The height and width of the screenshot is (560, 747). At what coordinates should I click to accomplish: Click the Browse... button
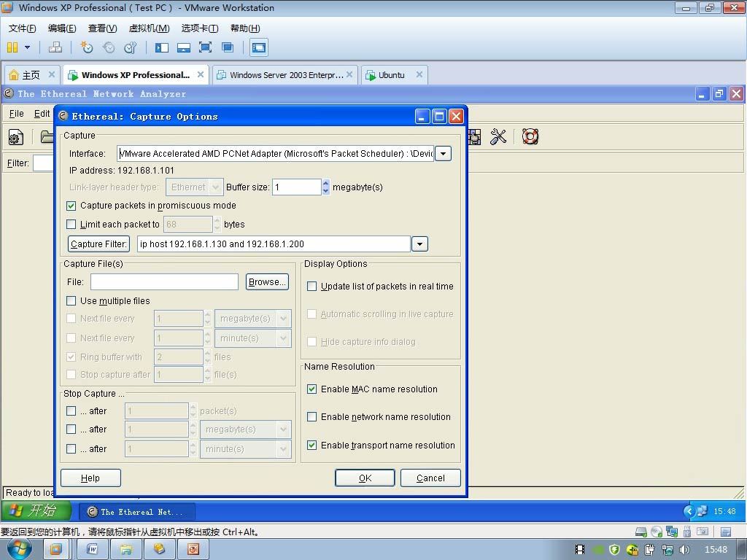point(267,281)
